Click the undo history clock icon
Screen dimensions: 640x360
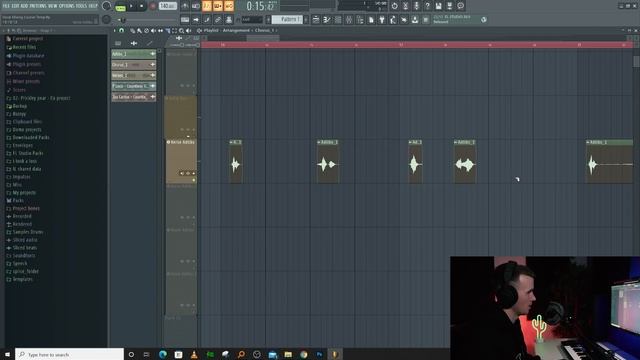394,6
